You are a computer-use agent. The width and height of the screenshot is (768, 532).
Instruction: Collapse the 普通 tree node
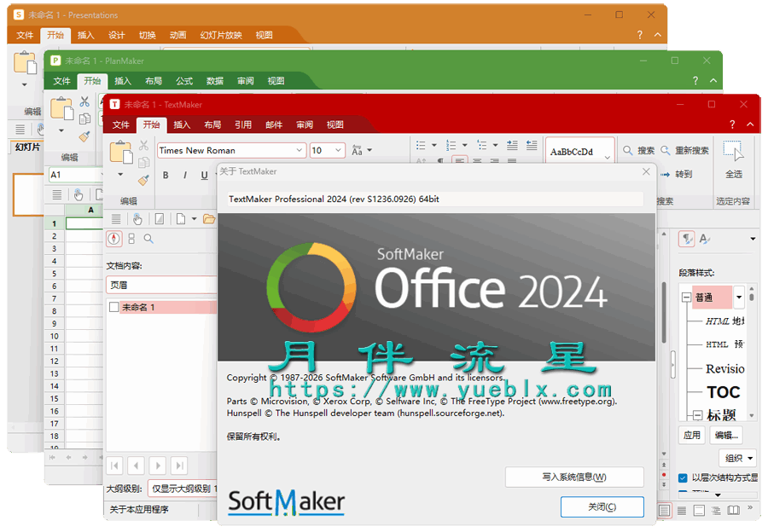click(x=686, y=297)
